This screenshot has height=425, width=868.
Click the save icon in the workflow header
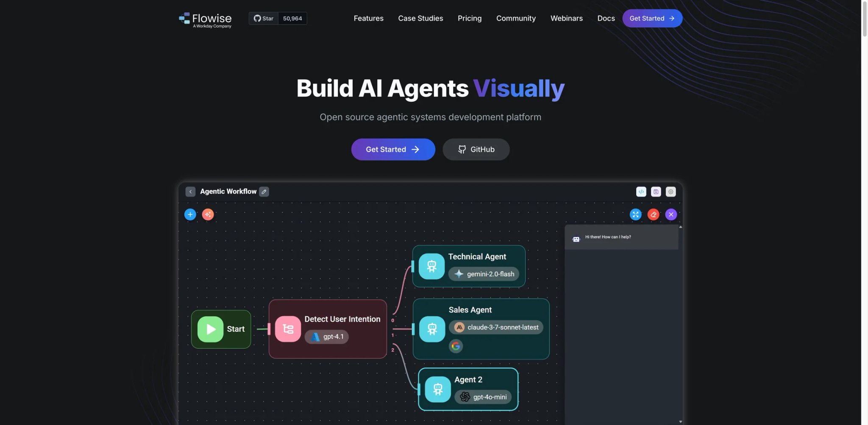point(656,192)
